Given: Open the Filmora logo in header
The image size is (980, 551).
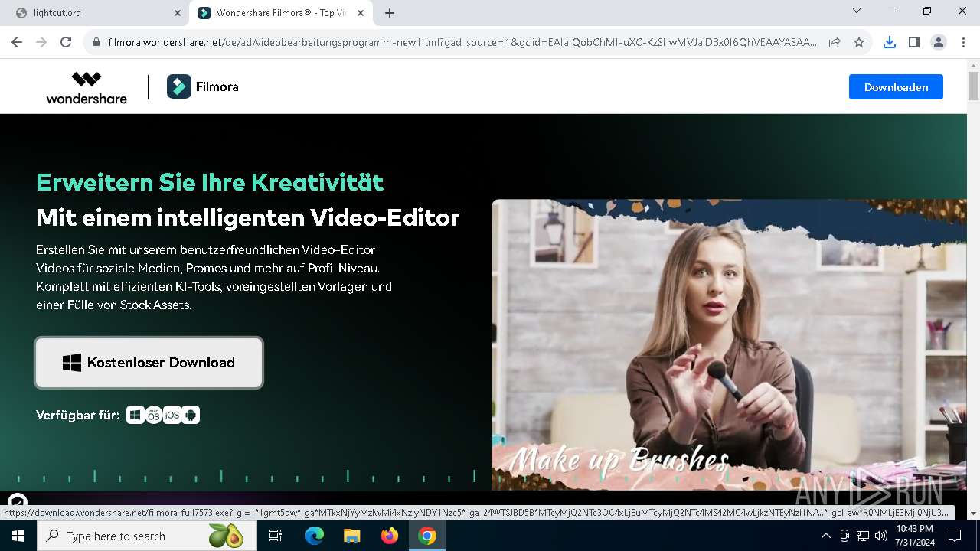Looking at the screenshot, I should pos(203,87).
